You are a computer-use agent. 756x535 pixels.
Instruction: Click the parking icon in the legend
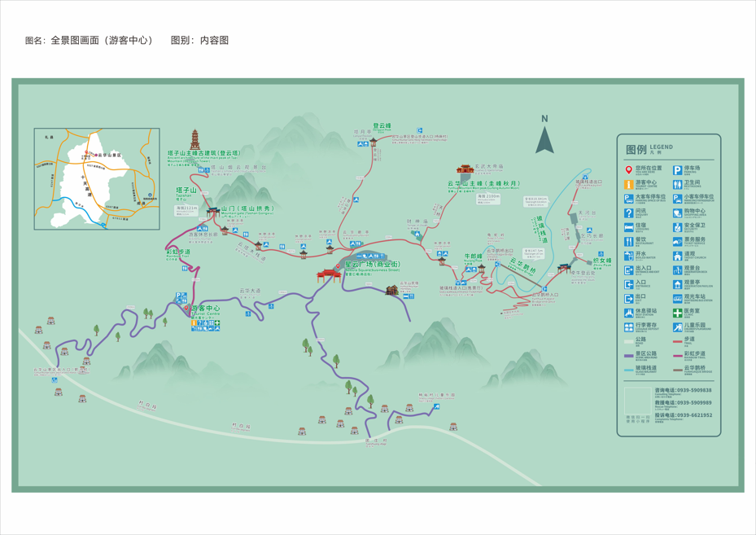(x=677, y=169)
